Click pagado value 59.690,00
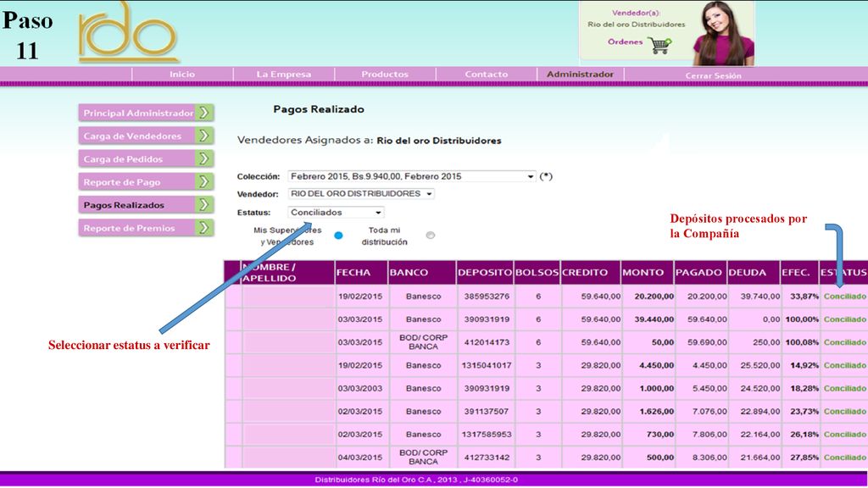868x488 pixels. [x=708, y=342]
